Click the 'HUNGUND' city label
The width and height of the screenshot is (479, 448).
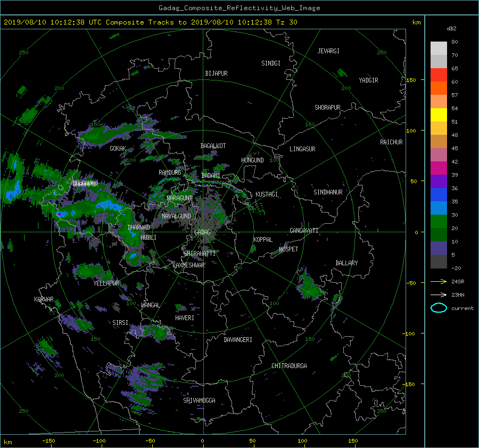click(x=252, y=160)
